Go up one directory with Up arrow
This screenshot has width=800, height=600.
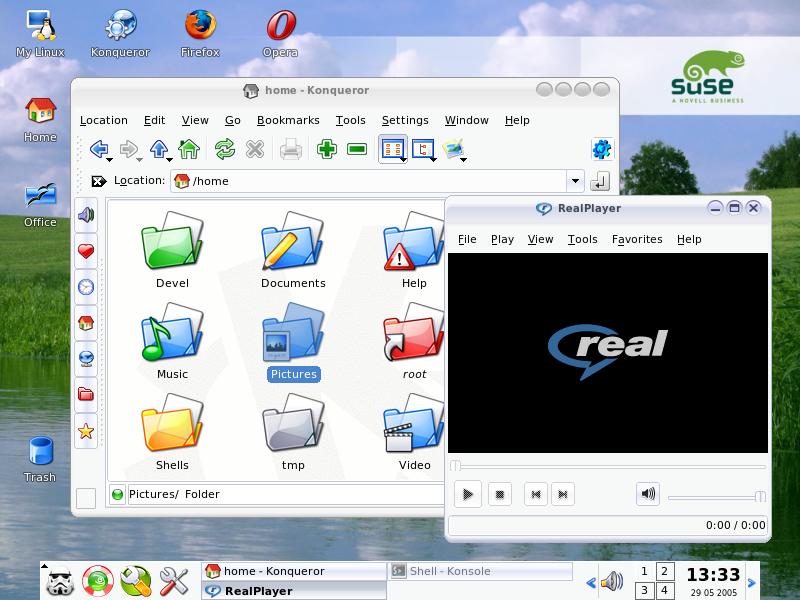click(x=159, y=149)
